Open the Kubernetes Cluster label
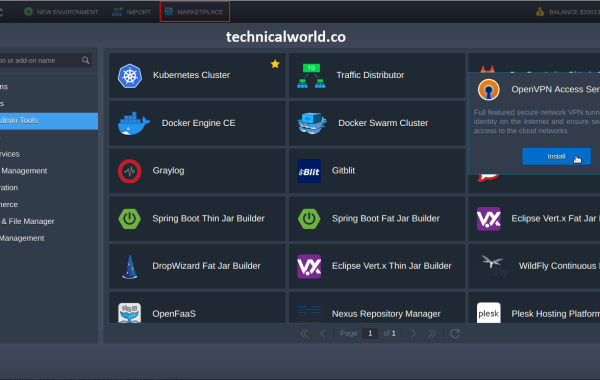This screenshot has width=600, height=380. pos(191,75)
